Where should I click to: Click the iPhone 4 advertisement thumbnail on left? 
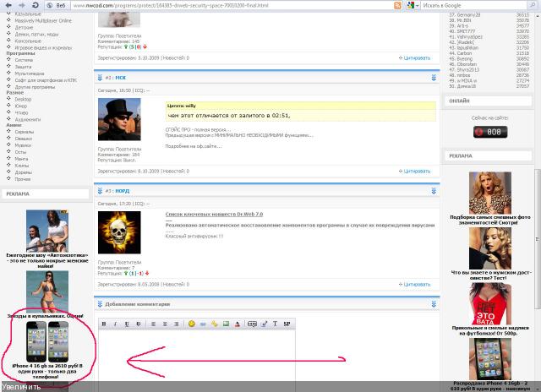[x=46, y=340]
